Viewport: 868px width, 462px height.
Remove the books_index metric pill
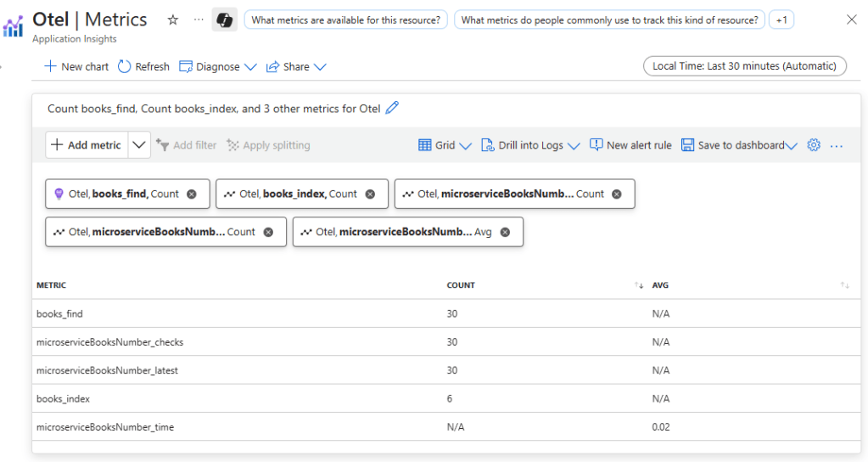370,194
